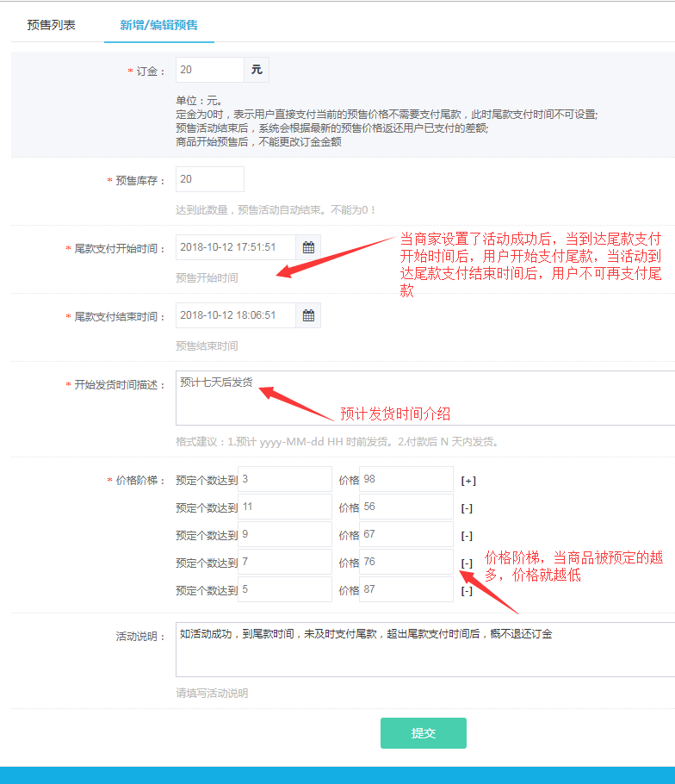This screenshot has height=784, width=675.
Task: Remove the price tier with price 87
Action: click(x=467, y=591)
